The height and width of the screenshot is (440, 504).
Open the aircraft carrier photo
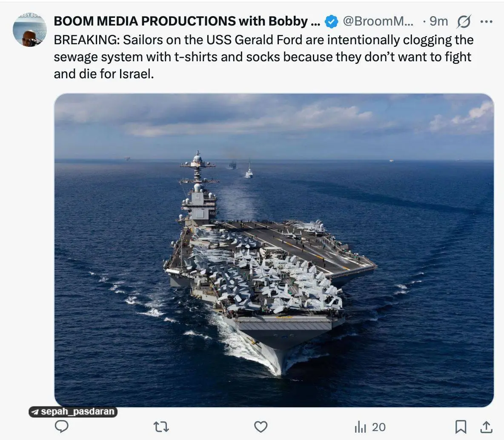pyautogui.click(x=274, y=250)
